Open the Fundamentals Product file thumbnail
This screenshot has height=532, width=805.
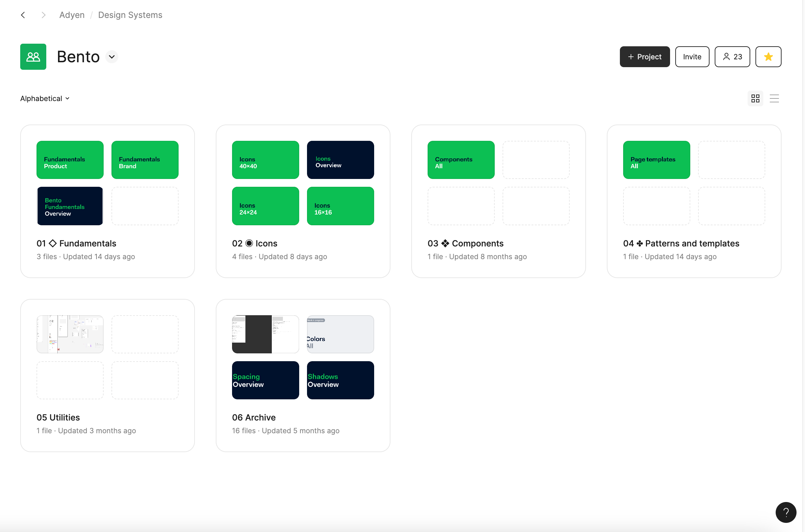pos(70,160)
